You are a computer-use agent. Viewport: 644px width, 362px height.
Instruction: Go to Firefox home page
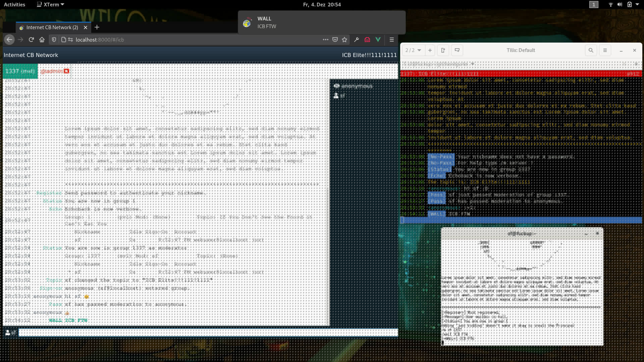click(x=42, y=40)
